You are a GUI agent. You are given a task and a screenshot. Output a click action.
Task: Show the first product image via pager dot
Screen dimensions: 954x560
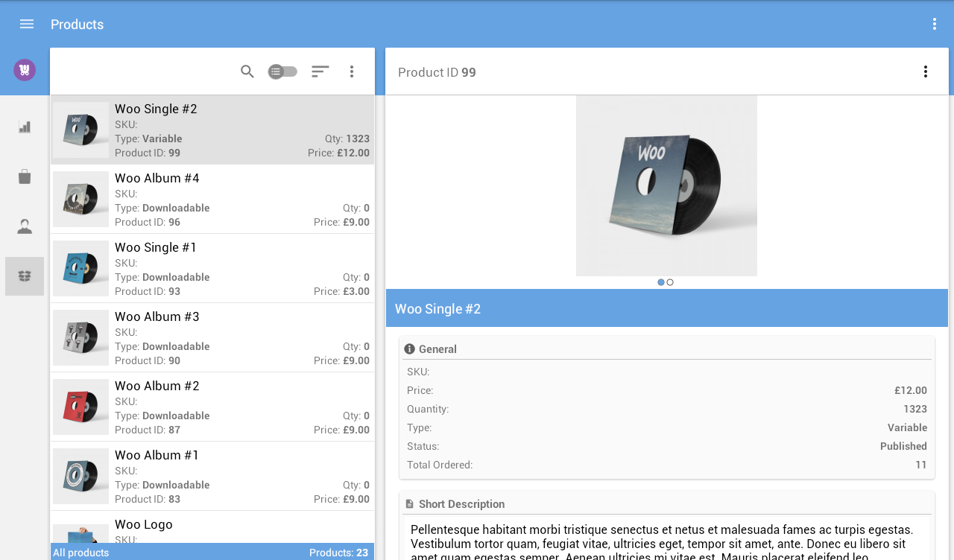pos(661,282)
